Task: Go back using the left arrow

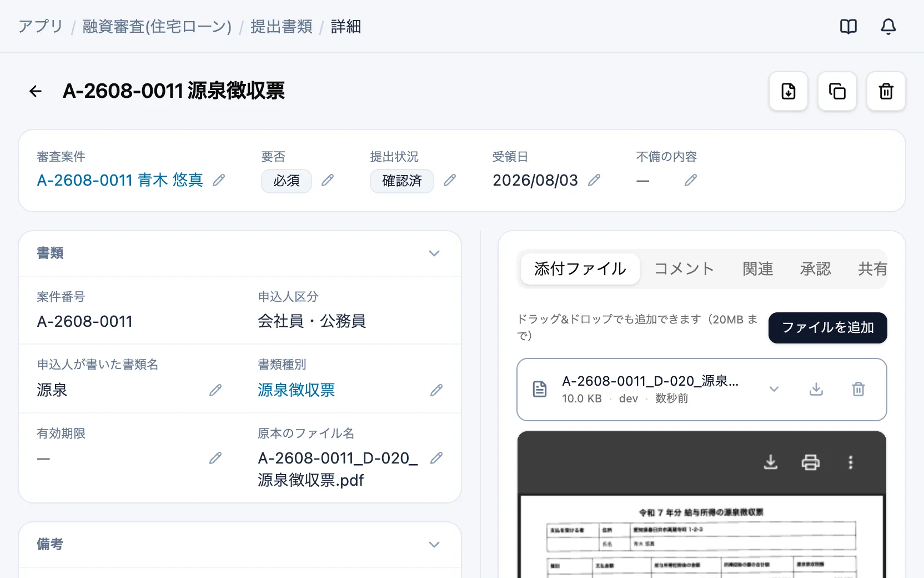Action: [36, 91]
